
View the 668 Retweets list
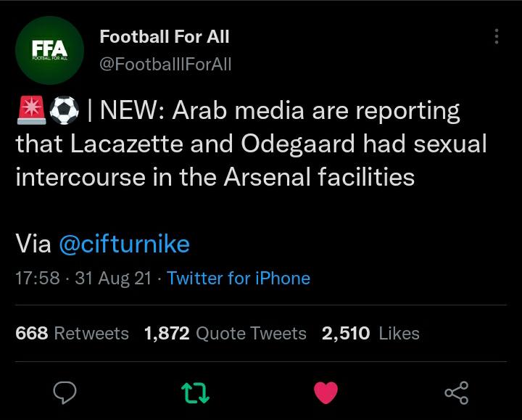click(72, 333)
